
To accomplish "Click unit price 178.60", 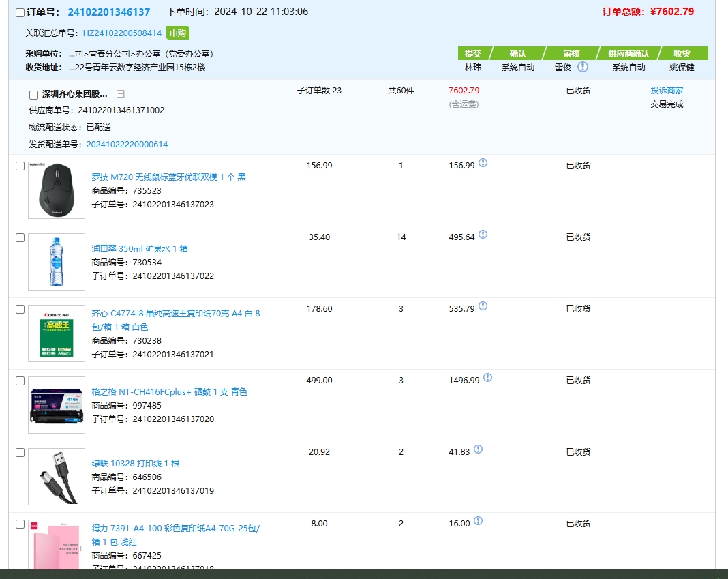I will pyautogui.click(x=320, y=308).
